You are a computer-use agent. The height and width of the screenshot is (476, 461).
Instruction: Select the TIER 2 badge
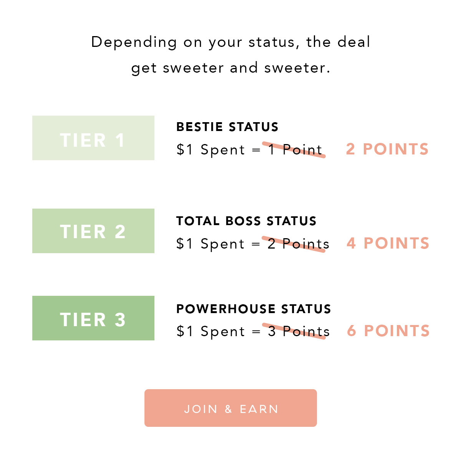(x=93, y=231)
